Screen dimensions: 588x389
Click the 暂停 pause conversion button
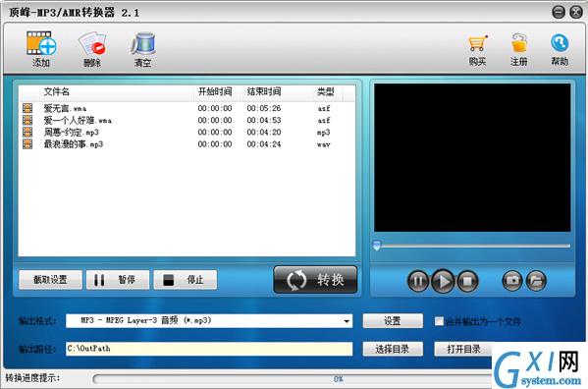click(x=118, y=280)
